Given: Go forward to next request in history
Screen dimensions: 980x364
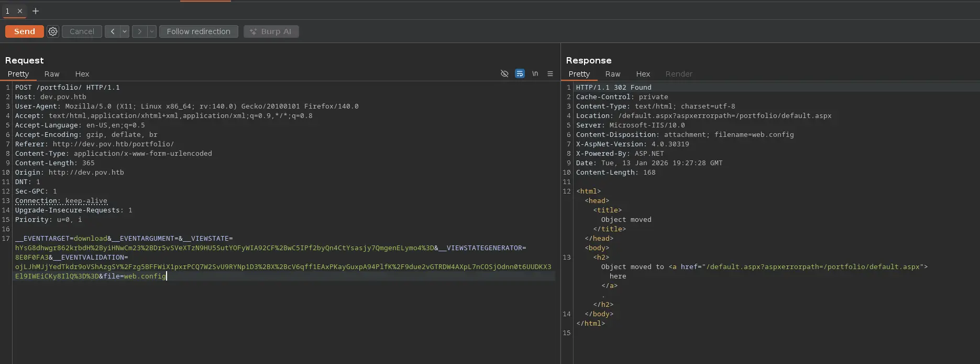Looking at the screenshot, I should [139, 31].
